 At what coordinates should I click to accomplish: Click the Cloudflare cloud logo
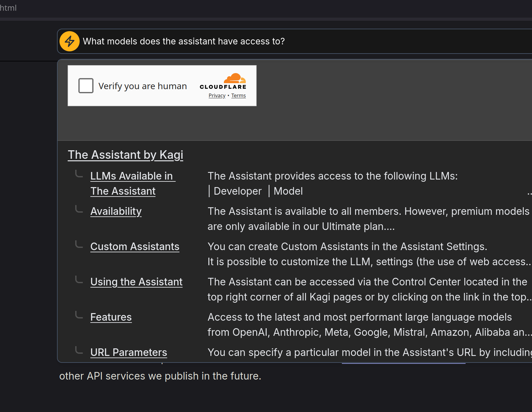pyautogui.click(x=235, y=78)
